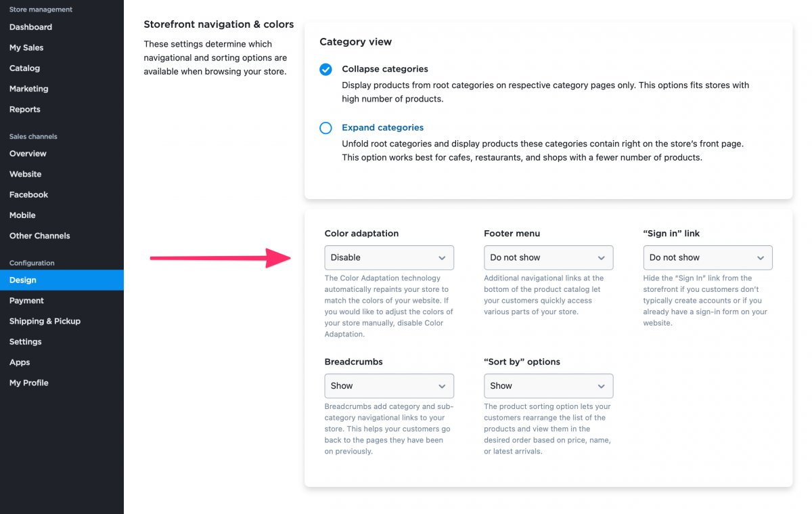
Task: Expand the "Sign in" link dropdown
Action: tap(707, 258)
